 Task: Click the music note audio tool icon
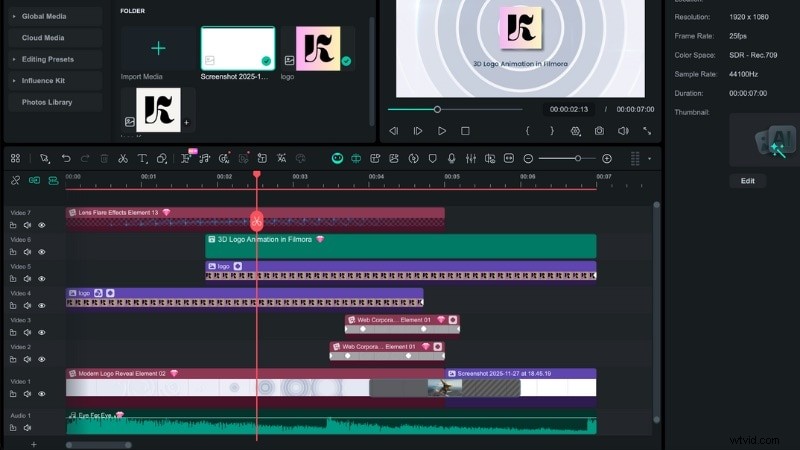point(205,159)
